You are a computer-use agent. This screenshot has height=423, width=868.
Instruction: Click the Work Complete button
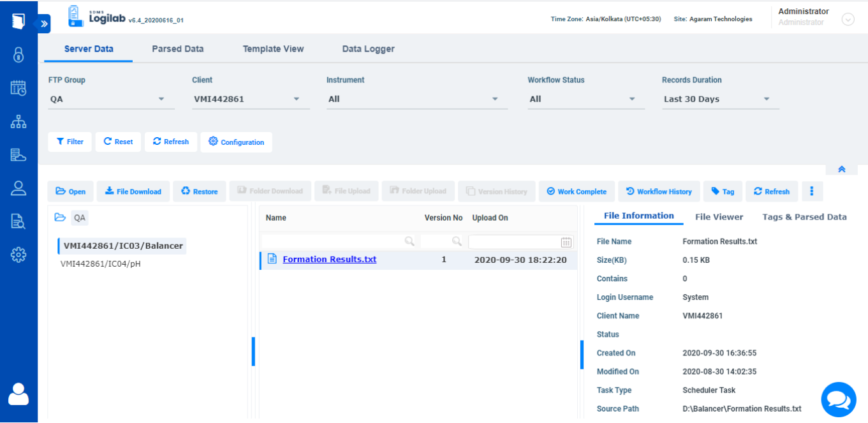[577, 191]
